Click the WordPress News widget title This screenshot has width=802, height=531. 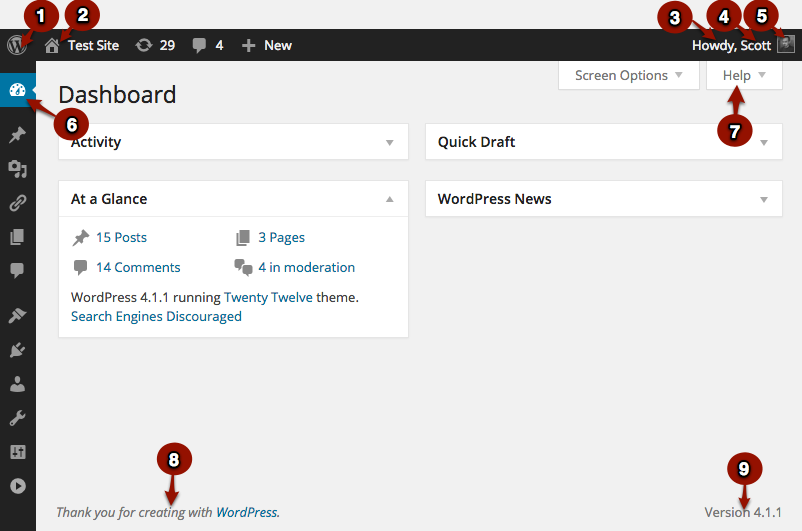(x=495, y=199)
